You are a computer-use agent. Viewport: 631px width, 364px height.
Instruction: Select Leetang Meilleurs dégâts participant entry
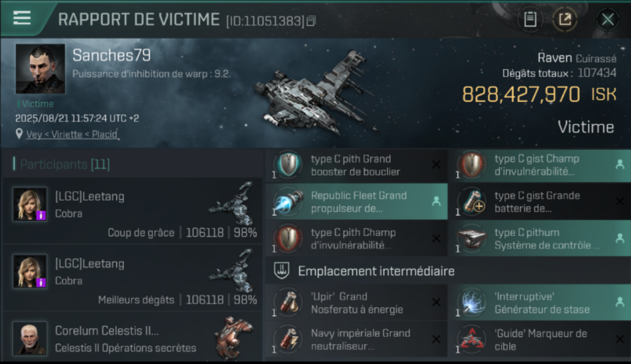133,278
